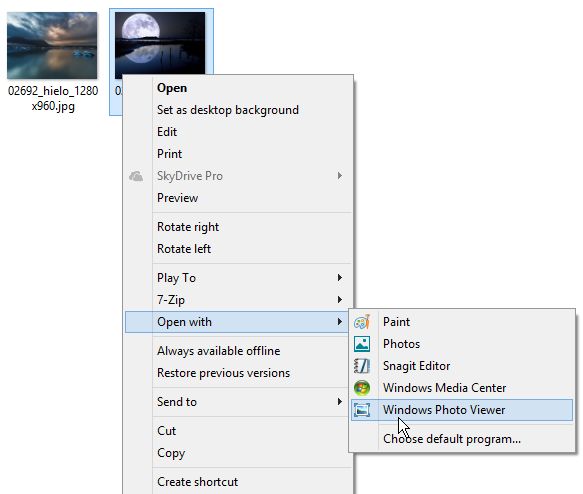Click the Windows Media Center icon
Viewport: 583px width, 494px height.
[361, 388]
